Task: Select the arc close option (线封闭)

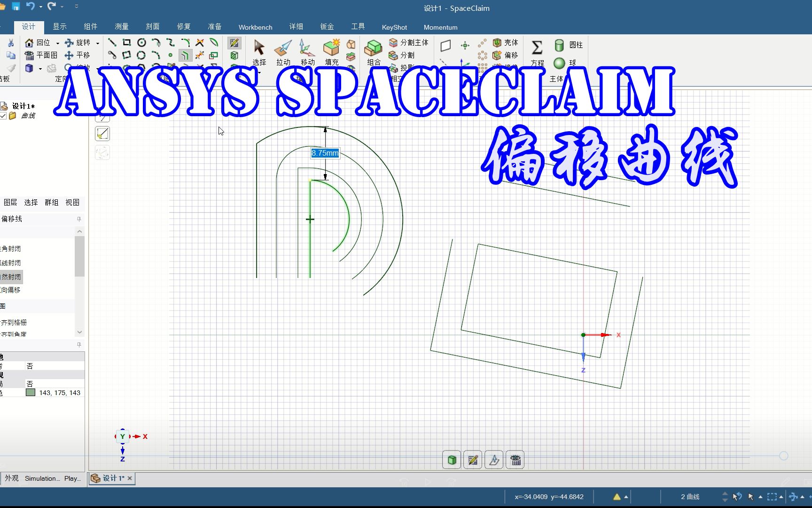Action: click(x=11, y=263)
